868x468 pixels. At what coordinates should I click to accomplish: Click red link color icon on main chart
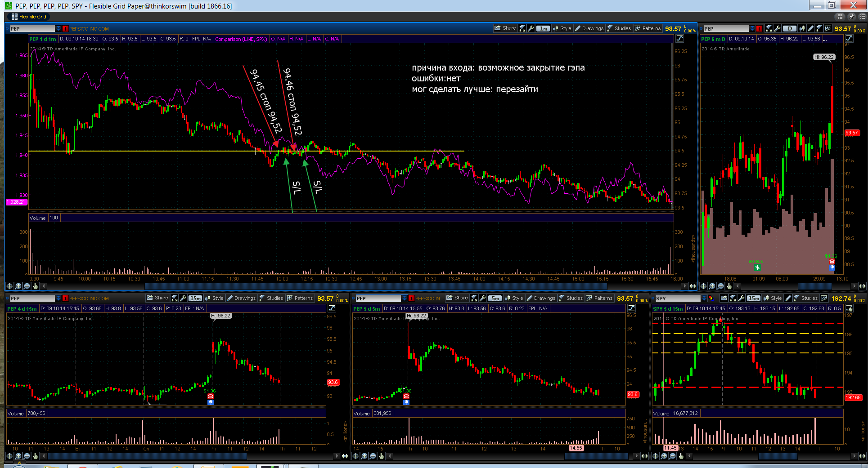66,28
